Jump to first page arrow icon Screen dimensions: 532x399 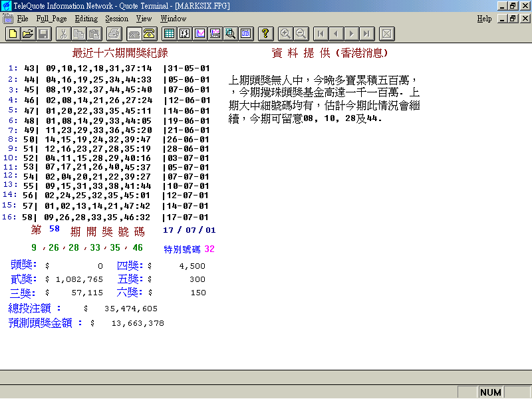321,34
